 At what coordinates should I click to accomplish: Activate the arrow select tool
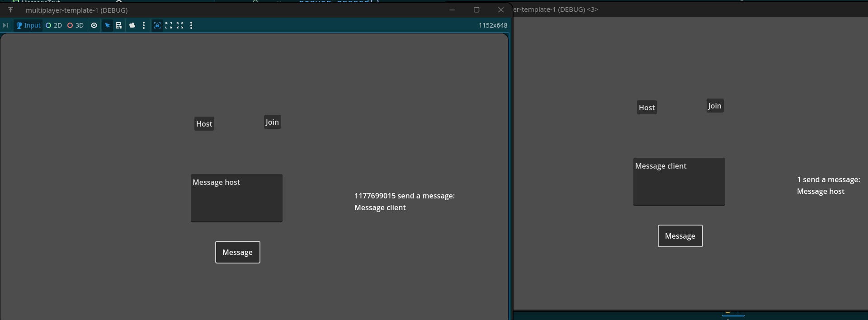(108, 25)
